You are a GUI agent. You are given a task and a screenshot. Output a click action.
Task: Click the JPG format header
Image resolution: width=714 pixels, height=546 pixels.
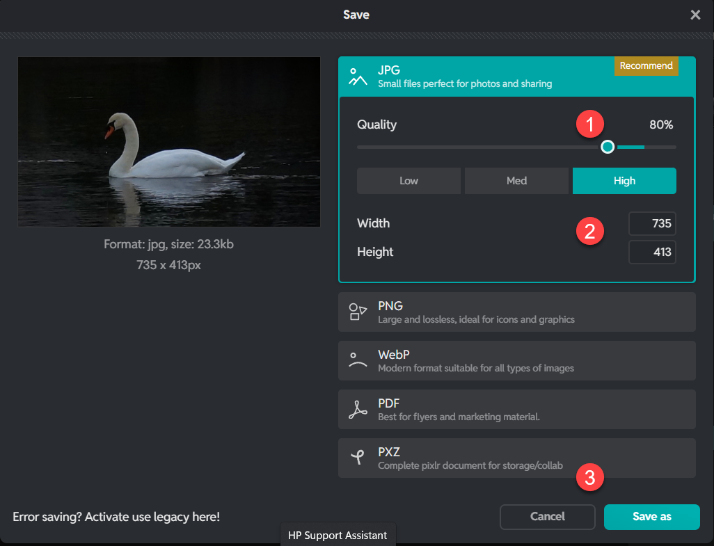click(x=480, y=76)
